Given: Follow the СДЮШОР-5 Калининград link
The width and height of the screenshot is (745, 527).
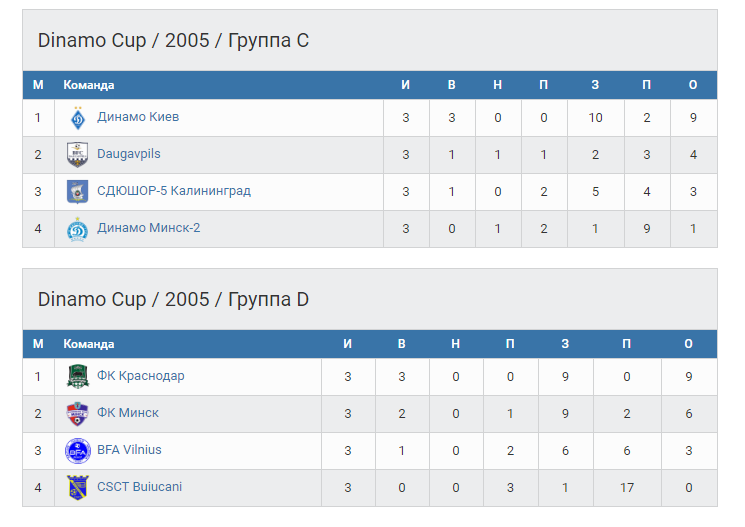Looking at the screenshot, I should [x=174, y=191].
